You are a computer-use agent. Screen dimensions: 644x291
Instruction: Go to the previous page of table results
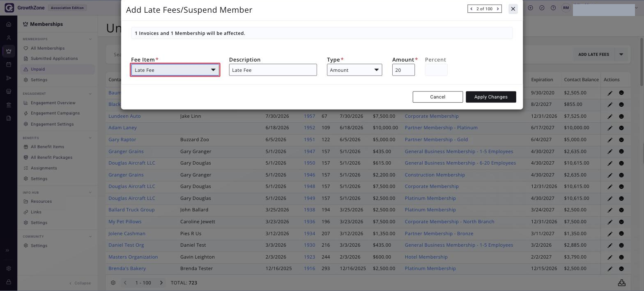click(125, 283)
